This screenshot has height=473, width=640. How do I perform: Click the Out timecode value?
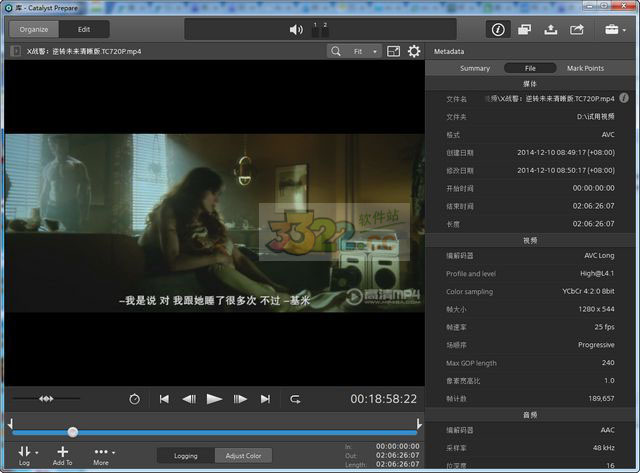pyautogui.click(x=398, y=455)
